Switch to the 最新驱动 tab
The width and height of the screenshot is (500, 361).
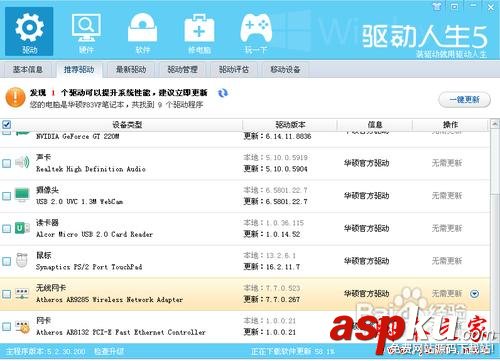[x=131, y=69]
